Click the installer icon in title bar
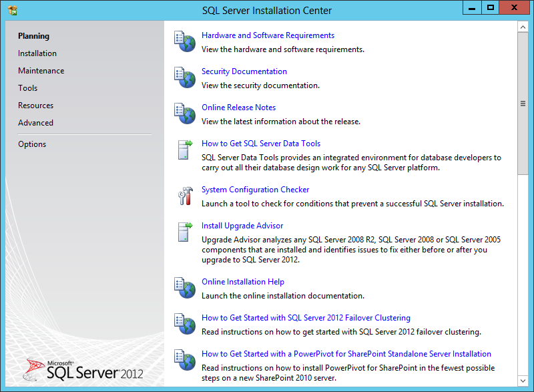Screen dimensions: 534x392 coord(13,10)
